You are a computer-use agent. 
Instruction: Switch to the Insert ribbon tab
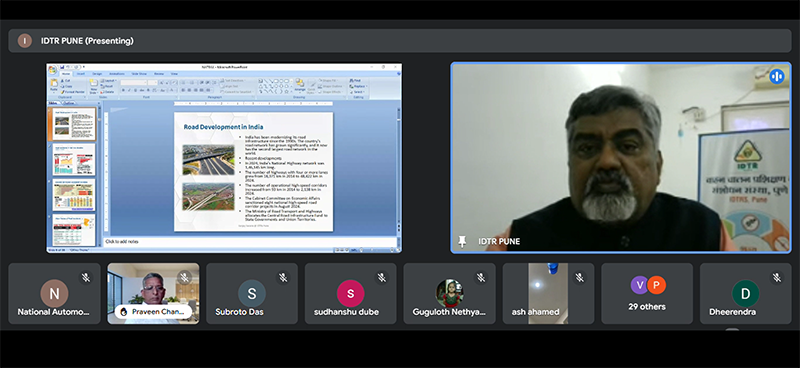81,74
